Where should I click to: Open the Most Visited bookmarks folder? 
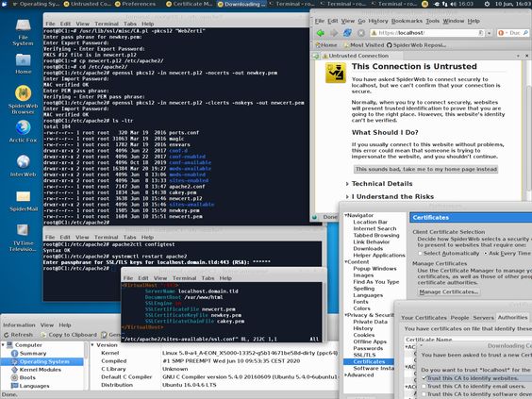363,44
